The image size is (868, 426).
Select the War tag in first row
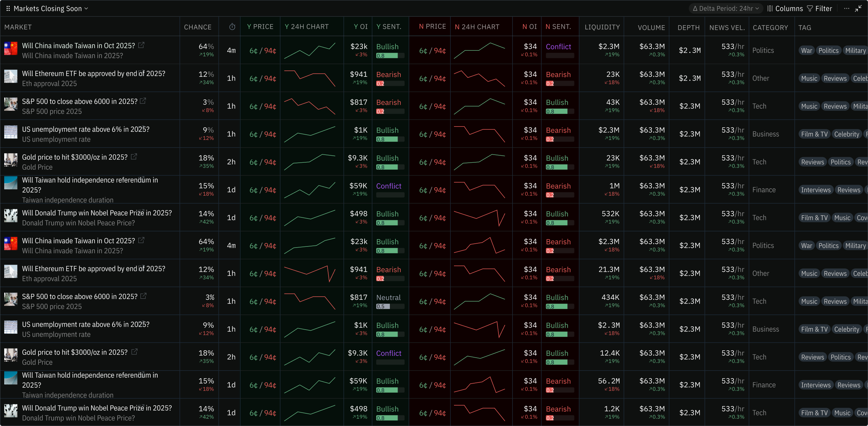tap(806, 50)
